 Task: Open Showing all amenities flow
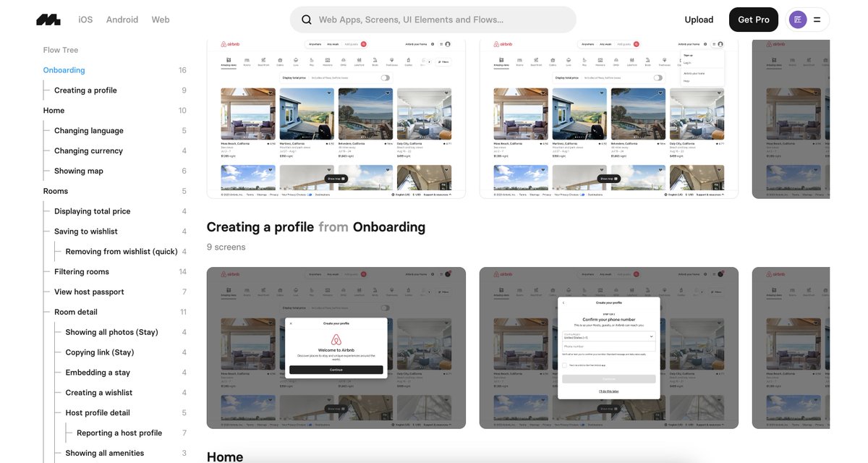[105, 454]
